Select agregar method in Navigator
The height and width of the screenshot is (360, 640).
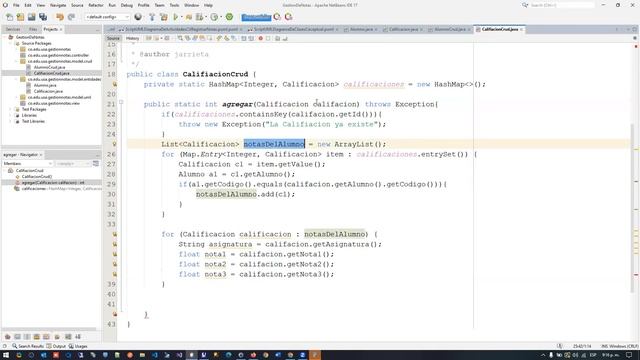[x=53, y=182]
